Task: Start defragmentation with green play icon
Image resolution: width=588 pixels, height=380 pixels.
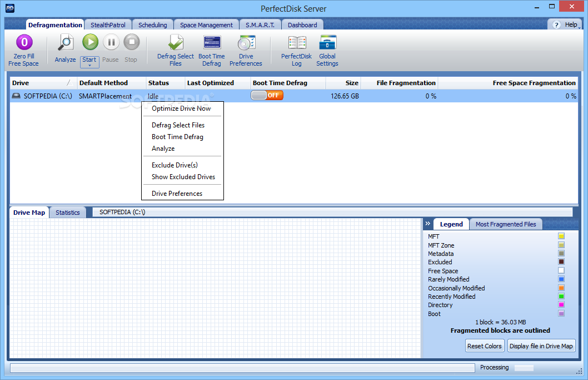Action: 91,42
